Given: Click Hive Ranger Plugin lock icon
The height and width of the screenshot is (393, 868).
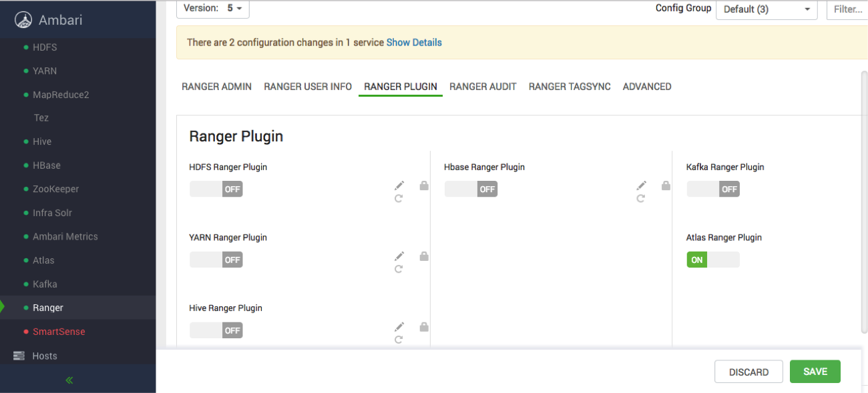Looking at the screenshot, I should coord(424,327).
